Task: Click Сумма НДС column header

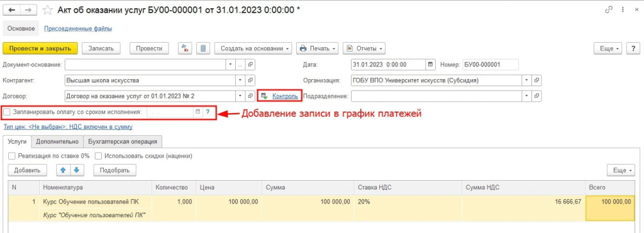Action: 523,187
